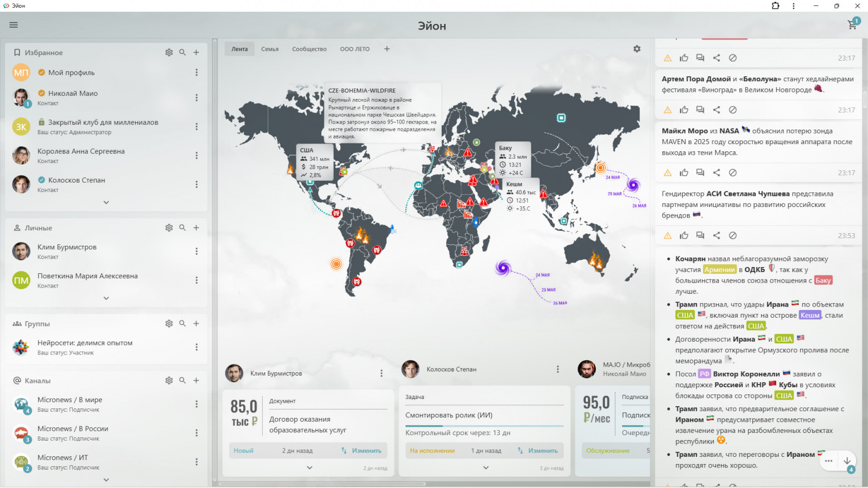Block the Светлана Чупшева post
This screenshot has height=488, width=868.
[733, 235]
